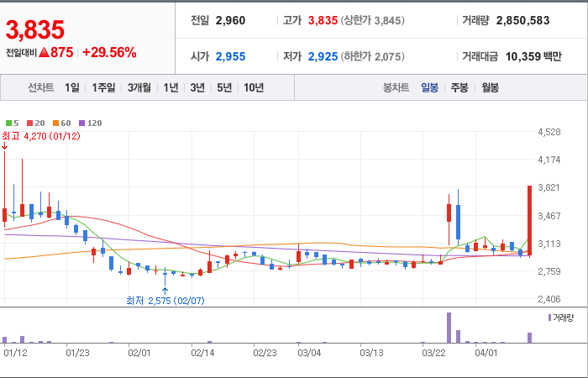
Task: Click the 01/23 date axis label
Action: tap(77, 354)
